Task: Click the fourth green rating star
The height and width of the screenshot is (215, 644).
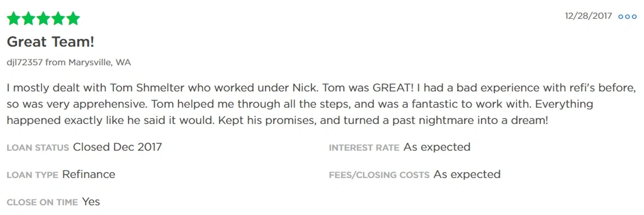Action: (58, 19)
